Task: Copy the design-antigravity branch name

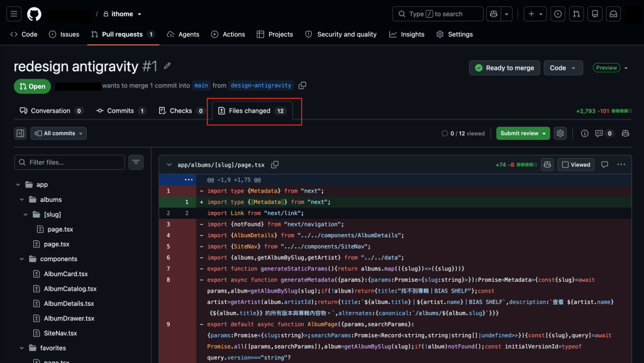Action: [x=303, y=86]
